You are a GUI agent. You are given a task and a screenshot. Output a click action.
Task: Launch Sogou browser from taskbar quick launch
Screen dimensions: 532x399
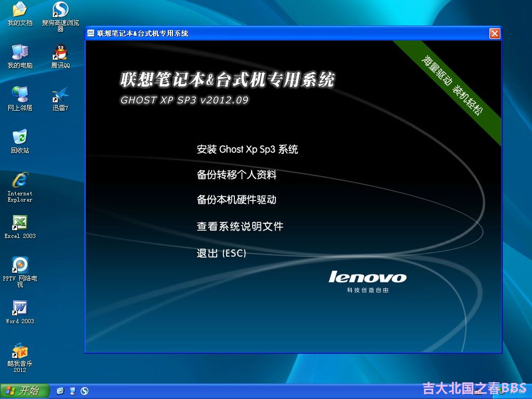pyautogui.click(x=85, y=391)
